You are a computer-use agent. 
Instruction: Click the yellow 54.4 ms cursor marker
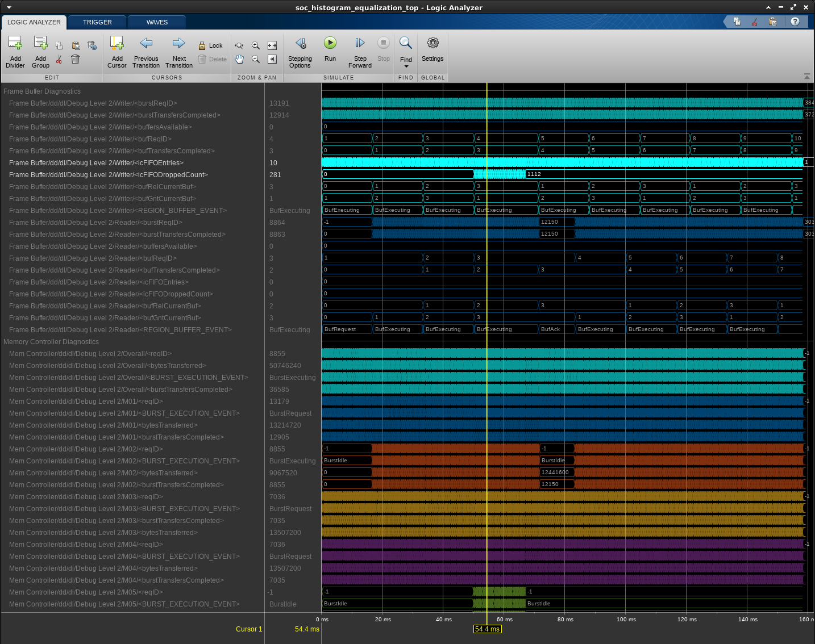(x=487, y=629)
